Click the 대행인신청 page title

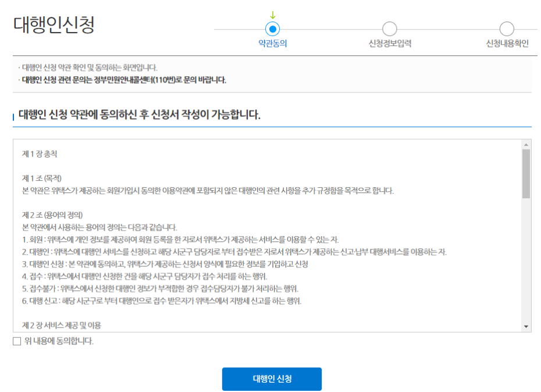(54, 25)
